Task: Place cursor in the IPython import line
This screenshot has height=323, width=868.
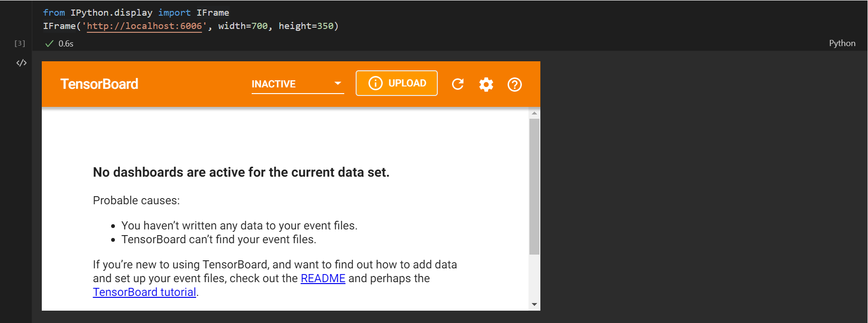Action: pos(136,13)
